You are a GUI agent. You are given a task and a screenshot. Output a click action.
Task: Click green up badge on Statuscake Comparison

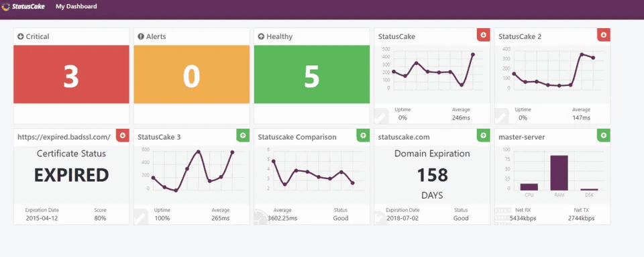point(363,135)
